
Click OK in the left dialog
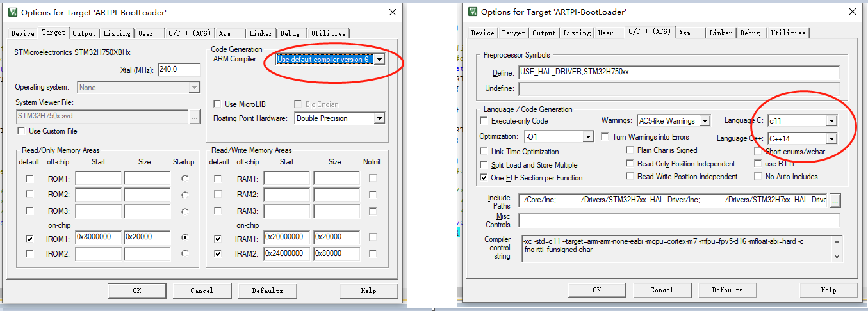pos(137,291)
